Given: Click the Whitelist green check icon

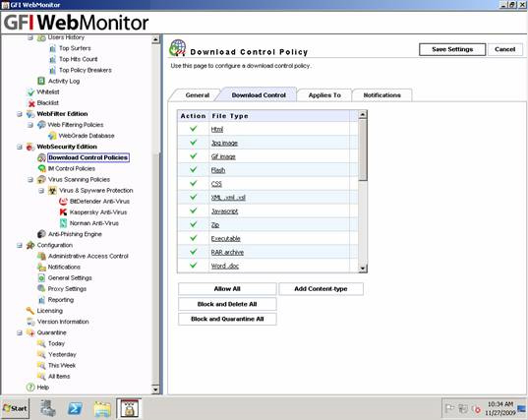Looking at the screenshot, I should 31,91.
